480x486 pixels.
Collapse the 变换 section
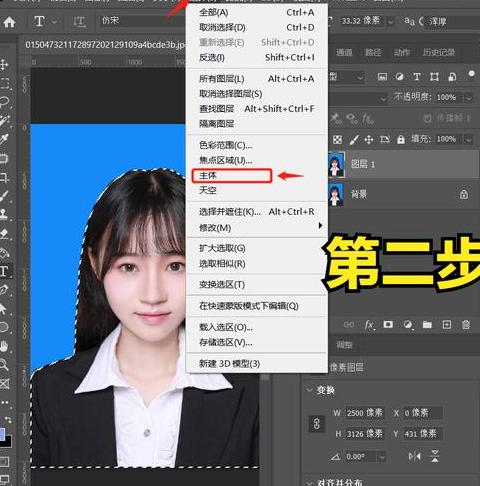click(x=310, y=389)
